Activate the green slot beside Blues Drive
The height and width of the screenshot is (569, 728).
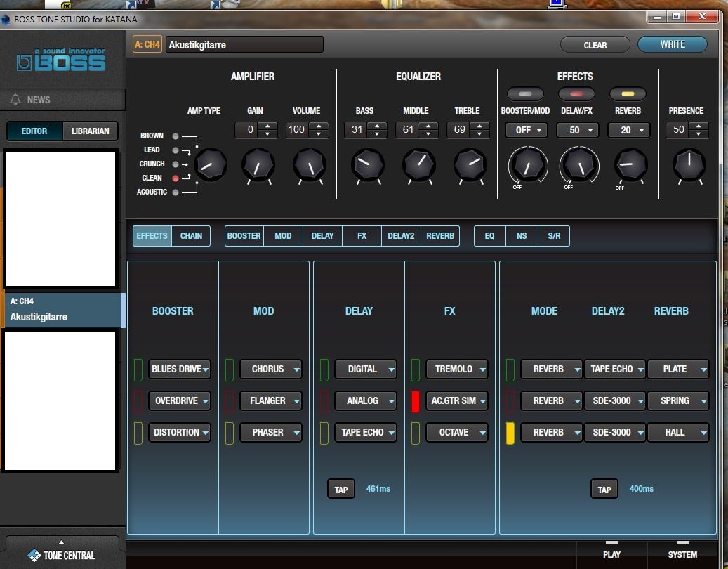[x=138, y=369]
